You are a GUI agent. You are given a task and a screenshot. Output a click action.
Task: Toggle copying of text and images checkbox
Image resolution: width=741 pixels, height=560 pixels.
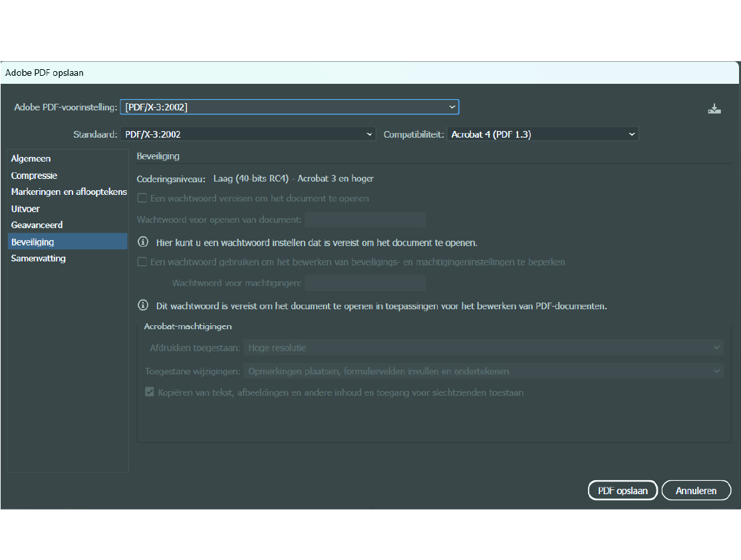(150, 392)
